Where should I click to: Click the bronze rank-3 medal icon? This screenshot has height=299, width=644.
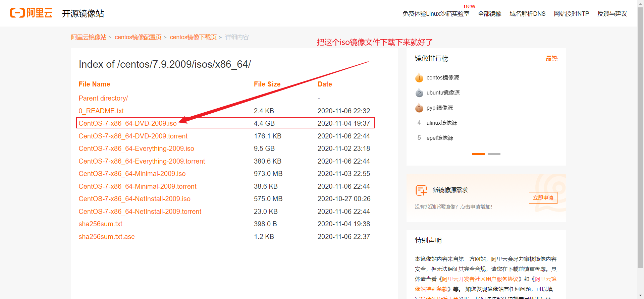click(419, 108)
